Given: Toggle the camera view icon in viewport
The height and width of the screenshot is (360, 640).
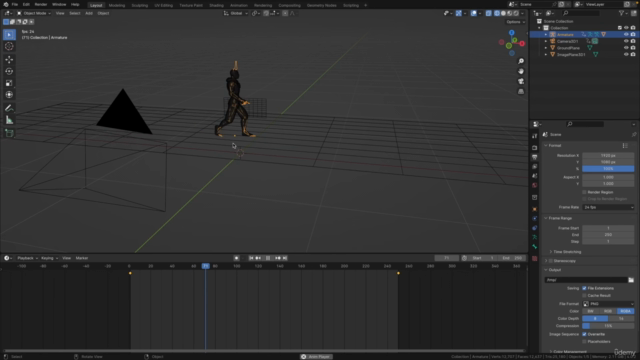Looking at the screenshot, I should click(x=521, y=82).
